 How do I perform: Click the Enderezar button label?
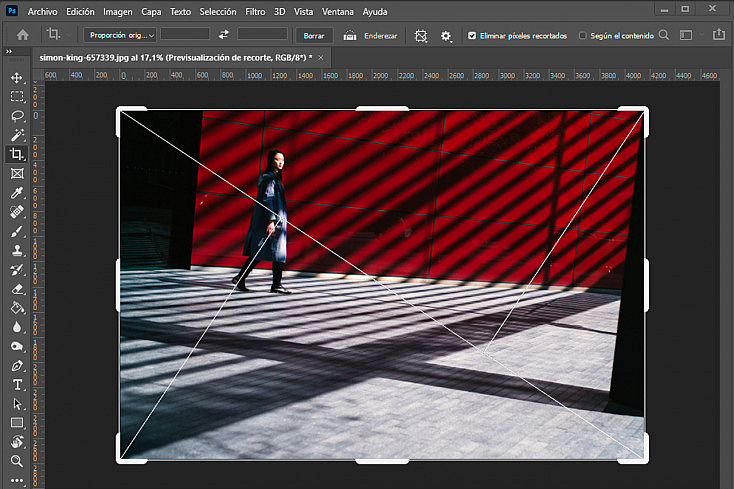point(381,36)
